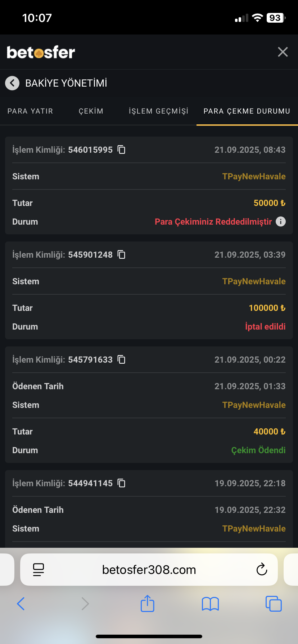Image resolution: width=298 pixels, height=644 pixels.
Task: Click the betosfer logo
Action: 41,52
